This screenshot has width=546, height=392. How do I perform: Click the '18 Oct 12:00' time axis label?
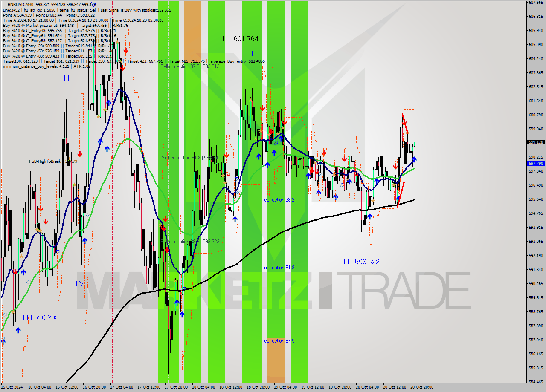[x=230, y=387]
